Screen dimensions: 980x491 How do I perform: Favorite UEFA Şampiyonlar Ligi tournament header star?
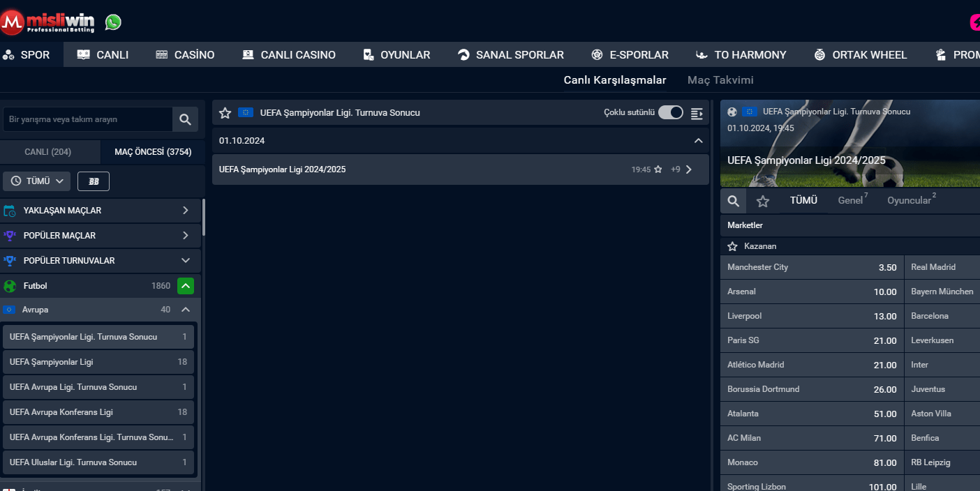[225, 112]
